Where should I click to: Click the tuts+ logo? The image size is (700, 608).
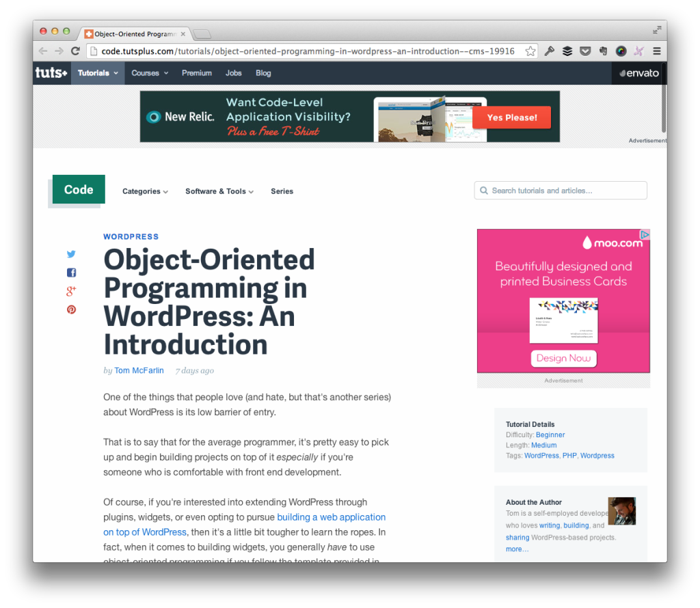(51, 72)
